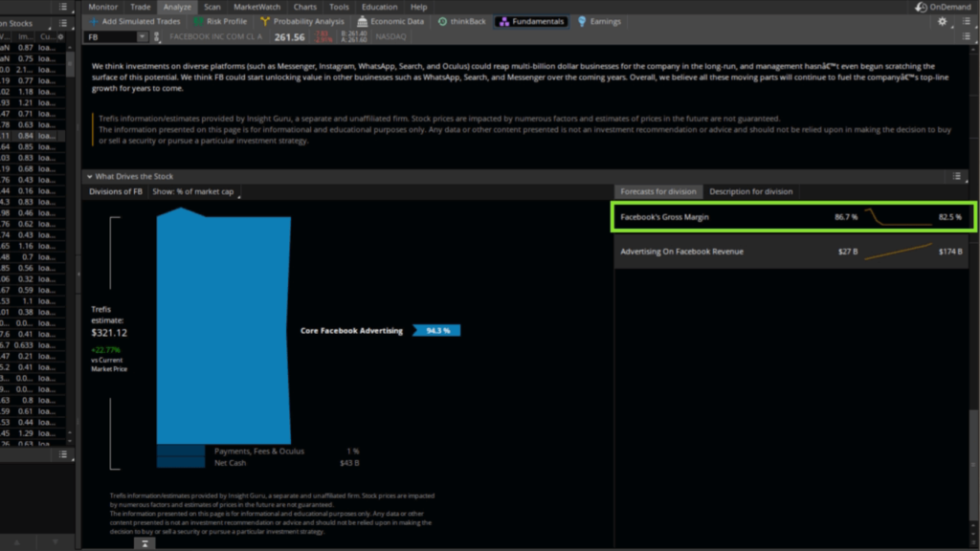The height and width of the screenshot is (551, 980).
Task: Open the watchlist gear settings icon
Action: [x=60, y=37]
